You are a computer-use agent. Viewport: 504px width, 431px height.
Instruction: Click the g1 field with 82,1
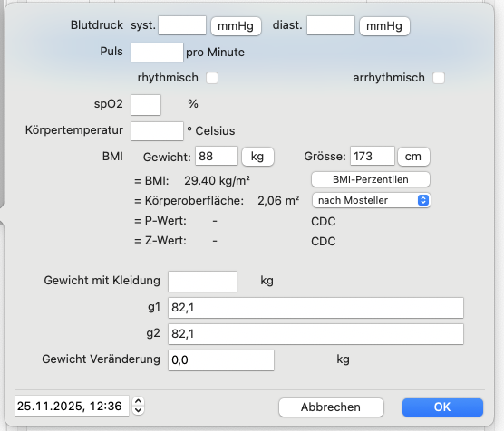(x=315, y=308)
